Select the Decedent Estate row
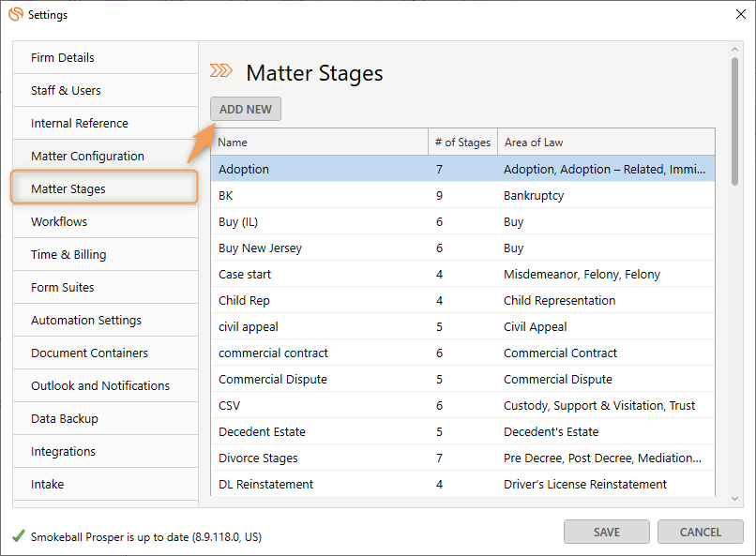This screenshot has width=756, height=556. (x=462, y=431)
